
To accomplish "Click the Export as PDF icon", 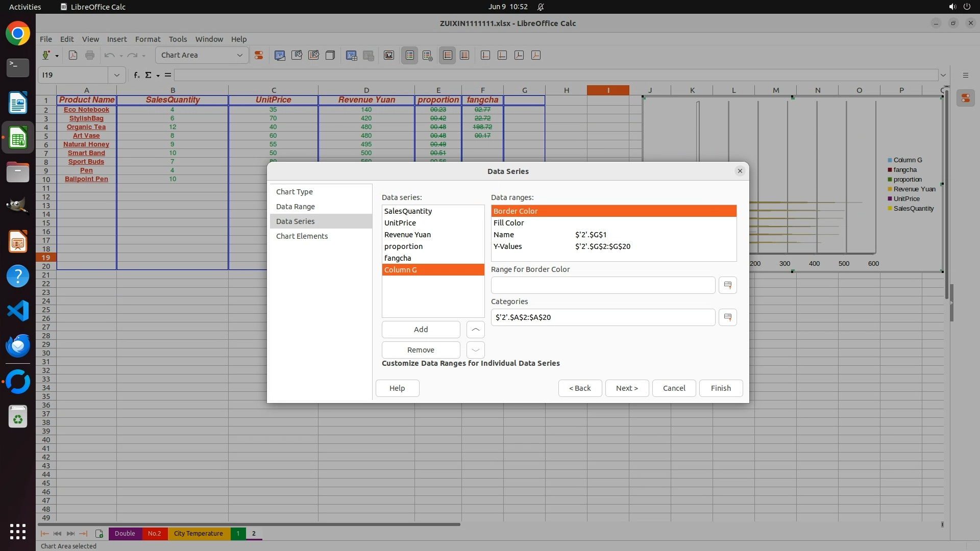I will pyautogui.click(x=73, y=55).
